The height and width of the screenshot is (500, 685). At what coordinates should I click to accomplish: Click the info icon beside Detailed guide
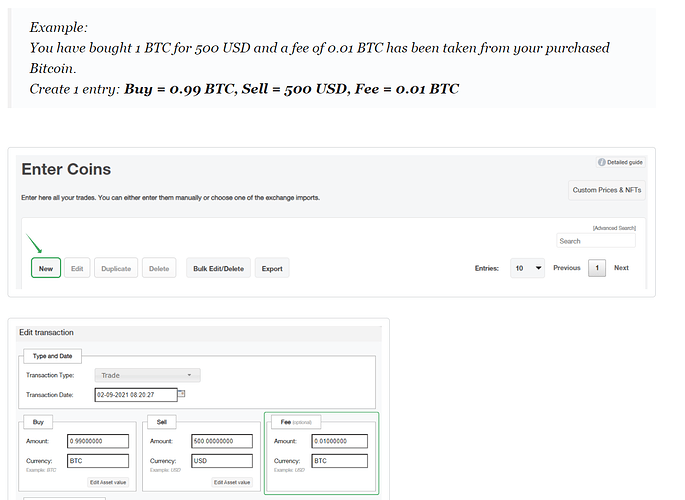602,162
